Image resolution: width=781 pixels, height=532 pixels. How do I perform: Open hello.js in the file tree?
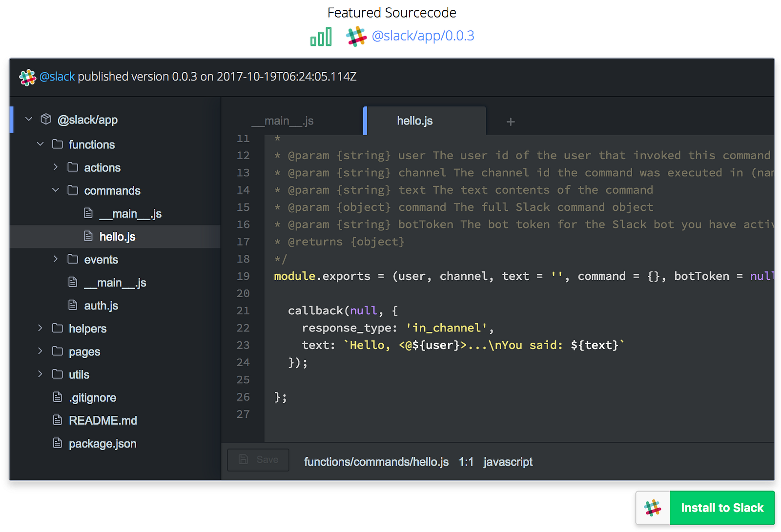[117, 237]
